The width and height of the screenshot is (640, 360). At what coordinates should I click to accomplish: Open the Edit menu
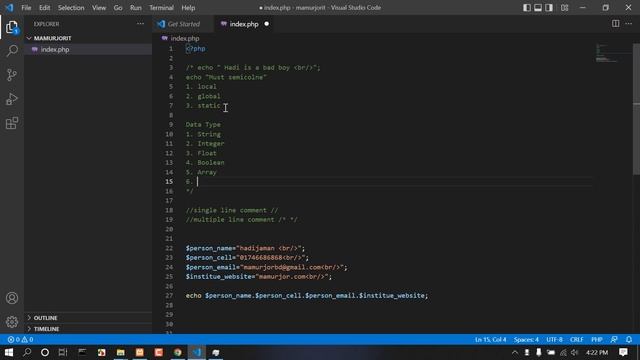pyautogui.click(x=44, y=8)
